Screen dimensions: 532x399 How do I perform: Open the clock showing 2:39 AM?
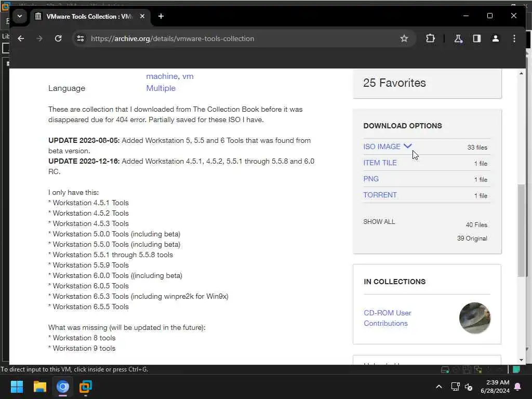point(495,387)
